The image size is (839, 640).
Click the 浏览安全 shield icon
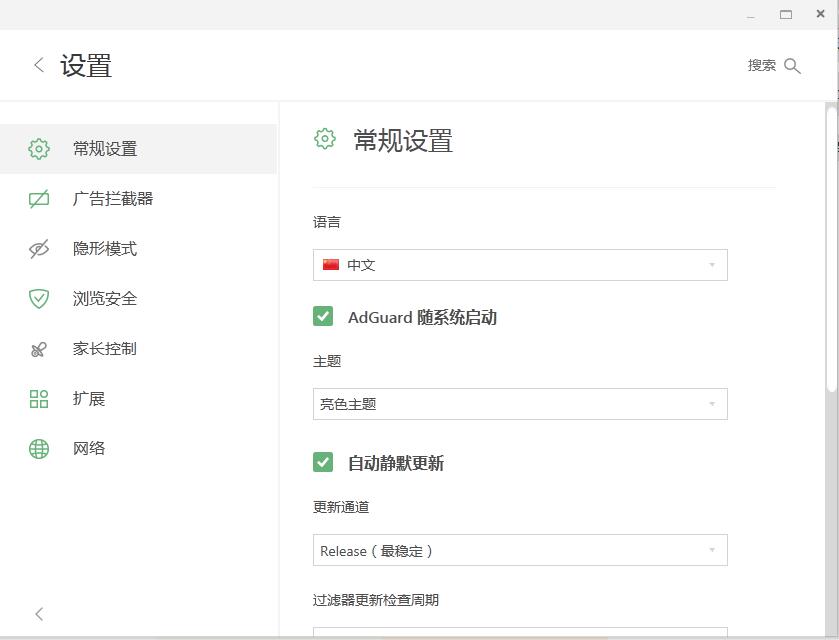point(39,299)
